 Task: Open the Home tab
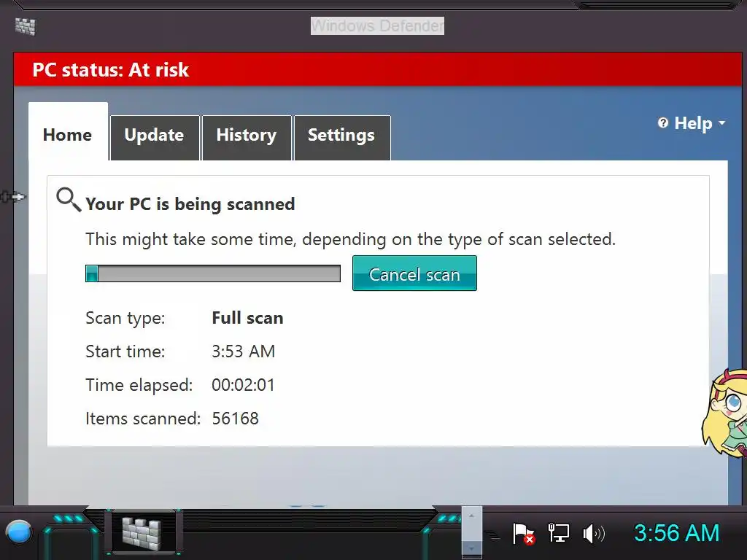68,131
